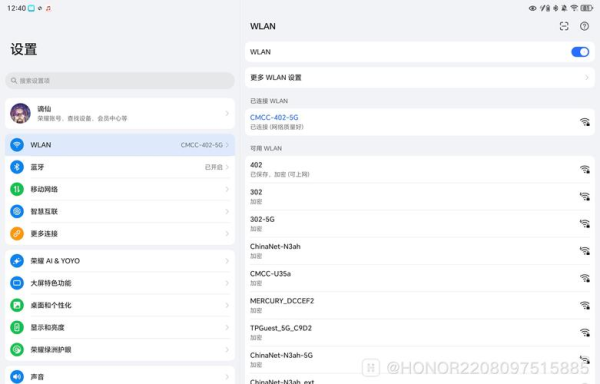Viewport: 600px width, 384px height.
Task: Tap the Bluetooth sidebar icon
Action: point(17,167)
